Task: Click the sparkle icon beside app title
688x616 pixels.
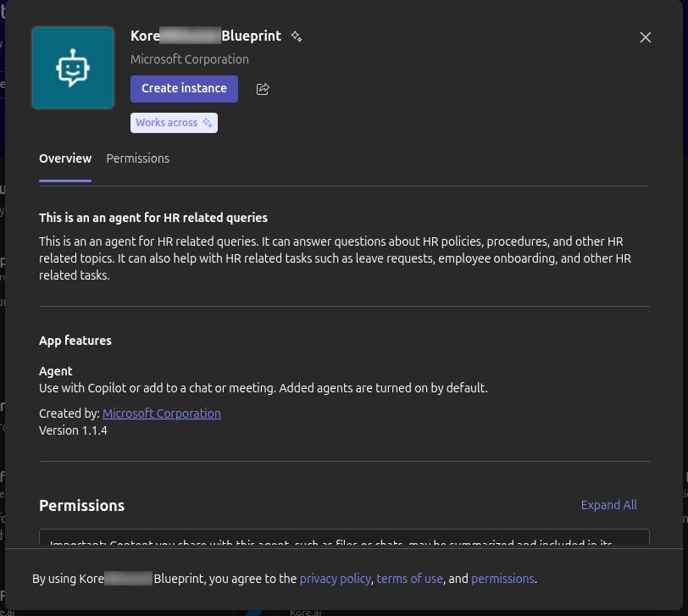Action: point(297,36)
